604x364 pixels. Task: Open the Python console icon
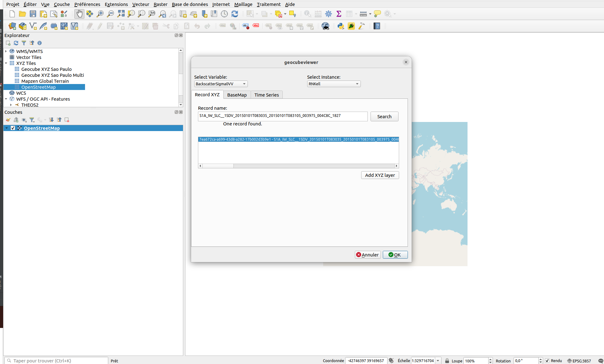(341, 26)
